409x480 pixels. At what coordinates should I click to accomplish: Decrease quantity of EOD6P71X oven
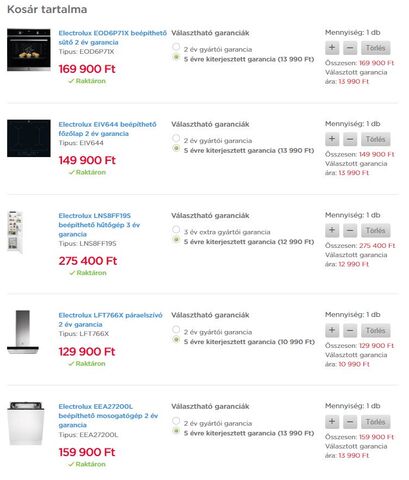[350, 48]
